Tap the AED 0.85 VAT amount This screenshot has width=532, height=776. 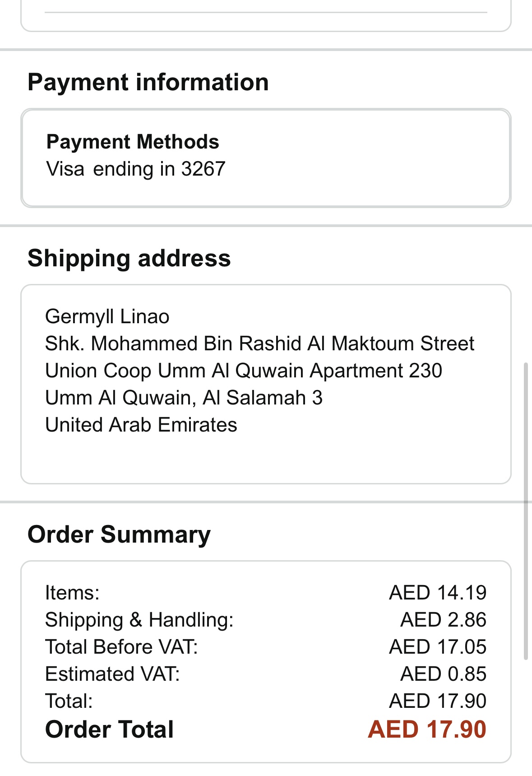click(443, 674)
